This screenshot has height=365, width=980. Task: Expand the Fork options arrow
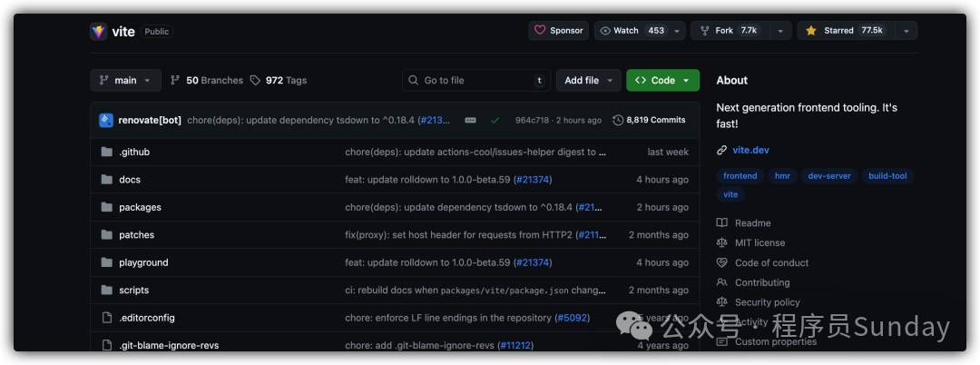click(780, 31)
